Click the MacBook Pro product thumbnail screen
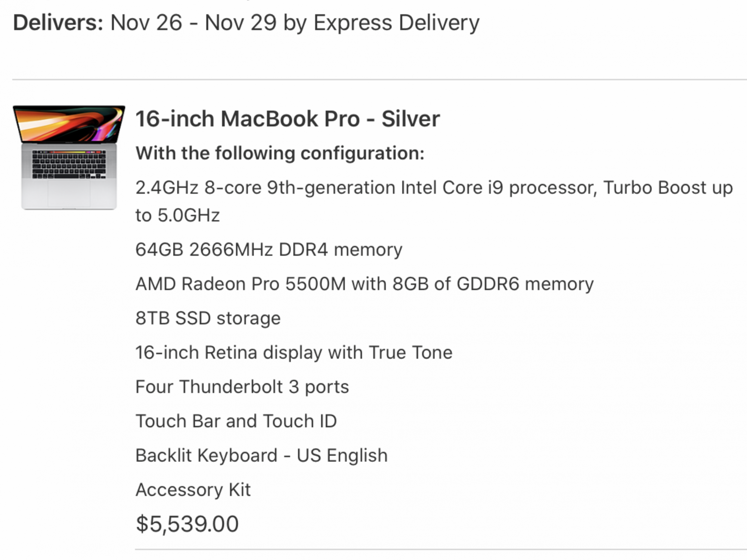This screenshot has height=560, width=747. tap(69, 124)
